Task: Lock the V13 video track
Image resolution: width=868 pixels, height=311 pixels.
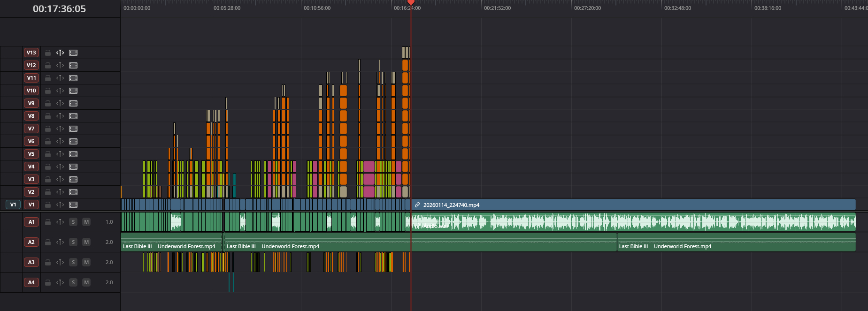Action: click(x=48, y=53)
